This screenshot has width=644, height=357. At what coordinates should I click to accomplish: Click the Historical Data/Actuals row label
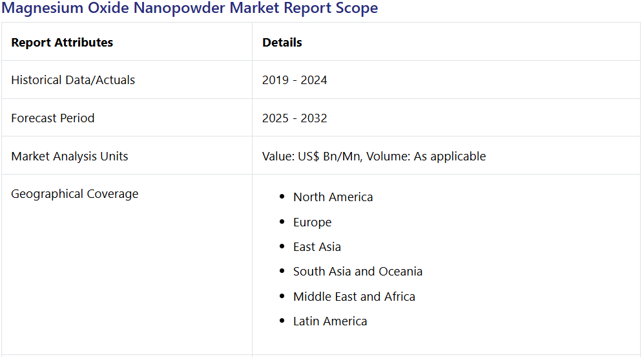(x=73, y=80)
